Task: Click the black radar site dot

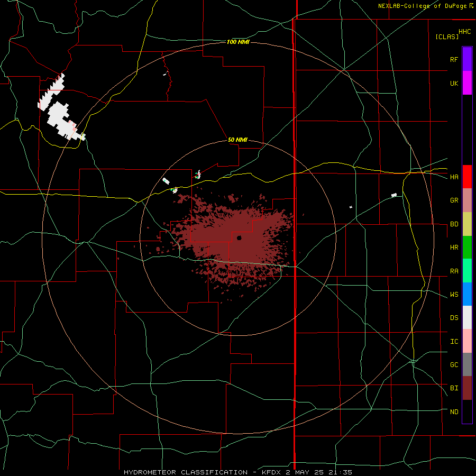Action: click(239, 237)
